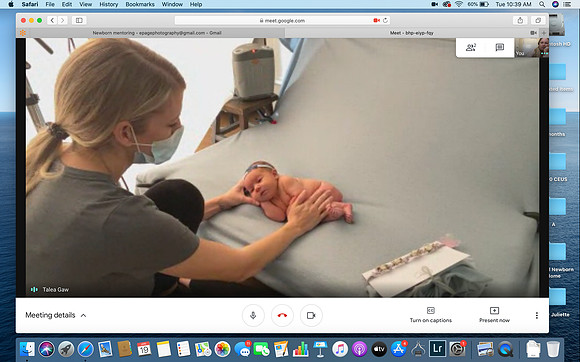
Task: Open Reminders from the Dock
Action: click(183, 349)
